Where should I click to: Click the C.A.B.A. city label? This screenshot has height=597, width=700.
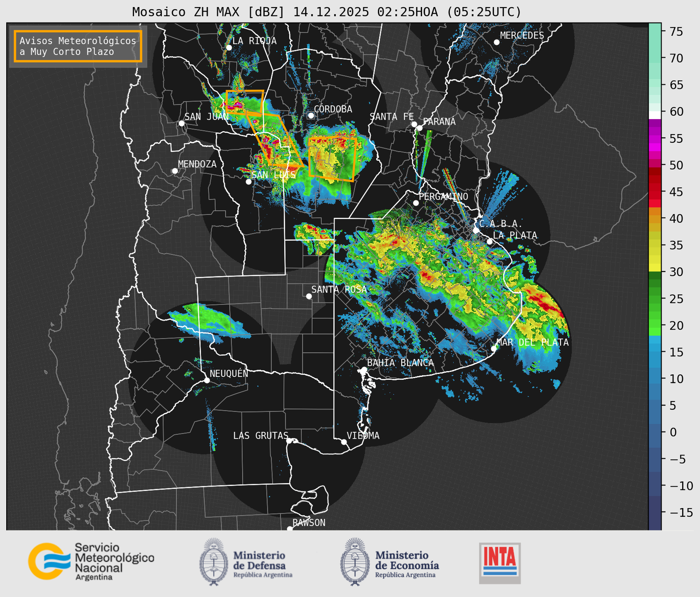(x=501, y=224)
